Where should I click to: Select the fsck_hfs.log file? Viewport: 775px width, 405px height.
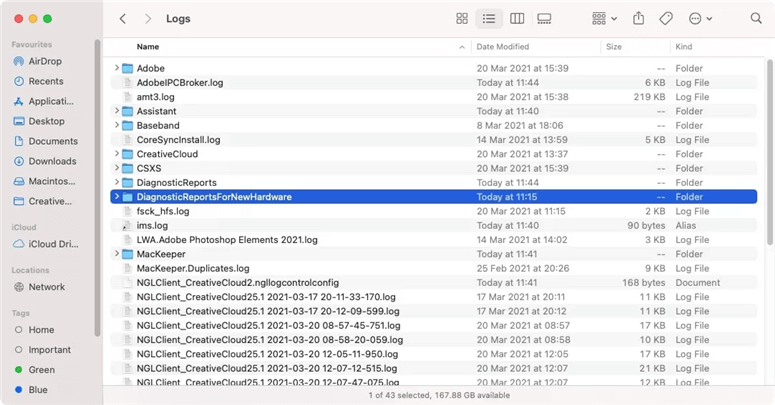click(x=433, y=211)
